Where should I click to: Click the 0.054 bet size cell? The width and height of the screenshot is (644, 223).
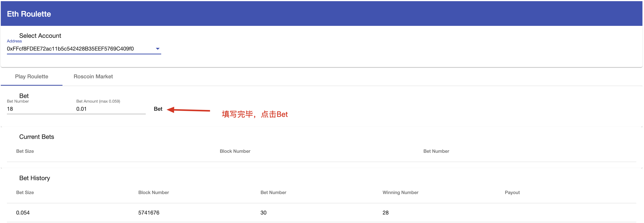point(23,213)
